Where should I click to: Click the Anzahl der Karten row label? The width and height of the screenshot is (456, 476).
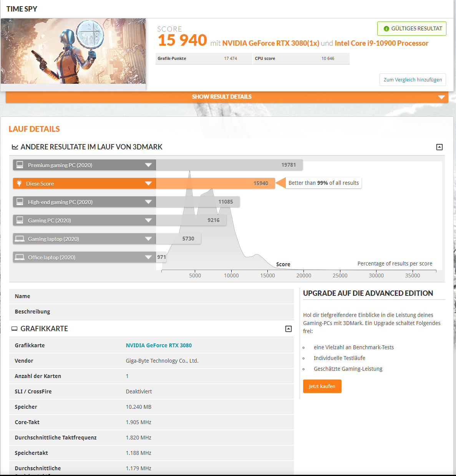tap(38, 376)
